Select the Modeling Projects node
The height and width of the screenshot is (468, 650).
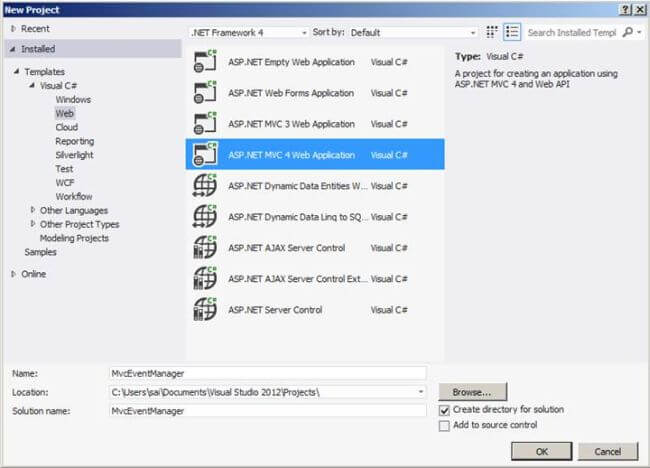click(74, 238)
